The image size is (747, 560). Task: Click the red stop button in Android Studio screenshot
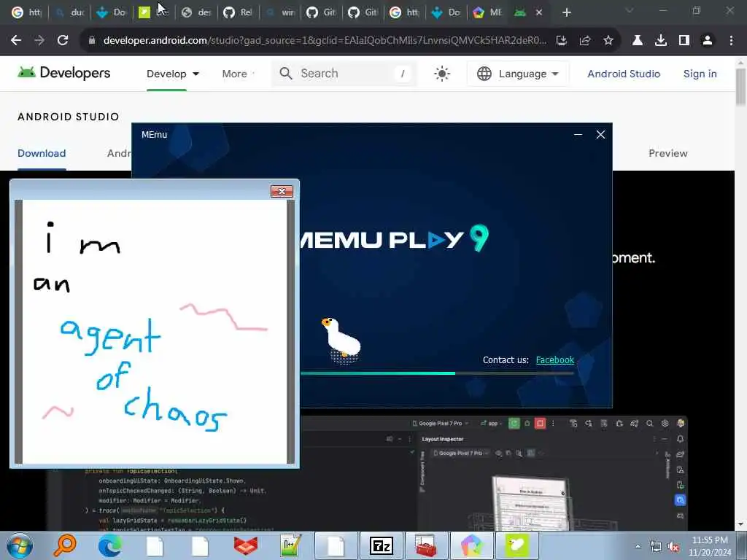point(540,423)
